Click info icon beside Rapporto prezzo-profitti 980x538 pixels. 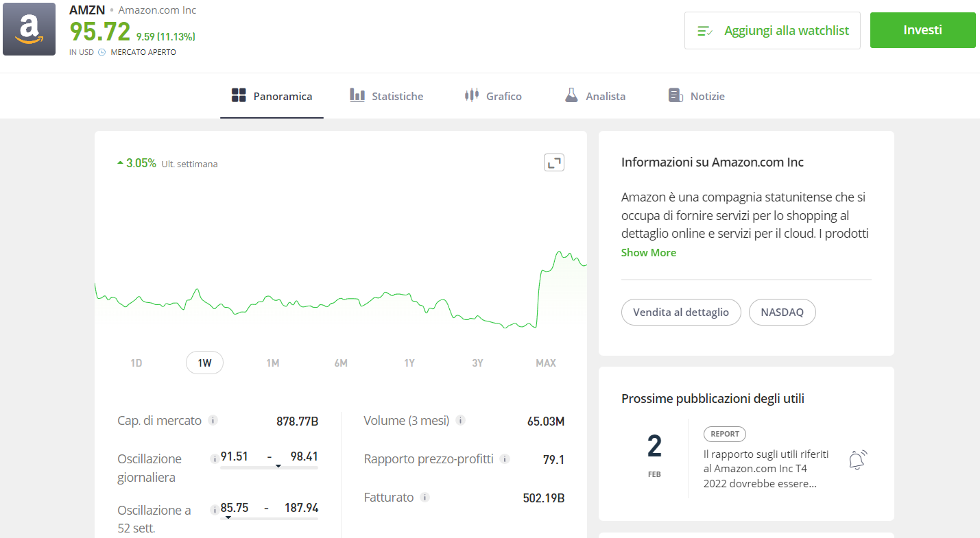coord(505,459)
